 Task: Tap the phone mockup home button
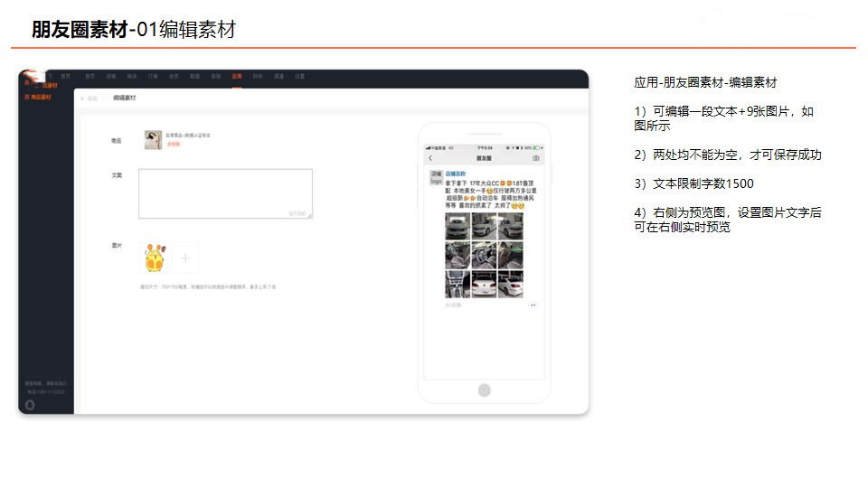[x=485, y=390]
